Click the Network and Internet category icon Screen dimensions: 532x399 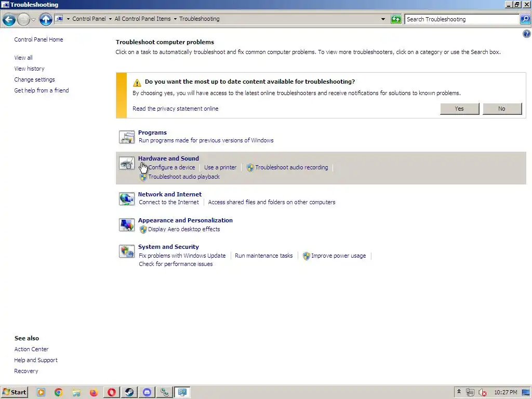point(127,198)
